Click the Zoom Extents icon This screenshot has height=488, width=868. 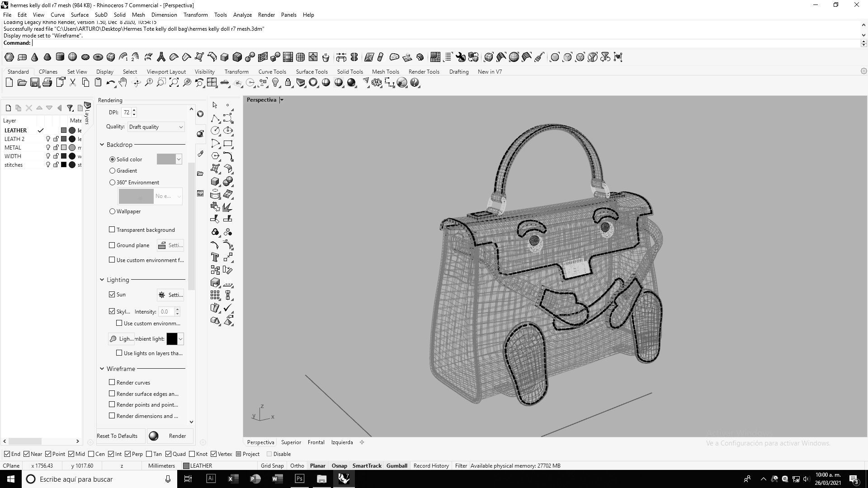point(174,83)
